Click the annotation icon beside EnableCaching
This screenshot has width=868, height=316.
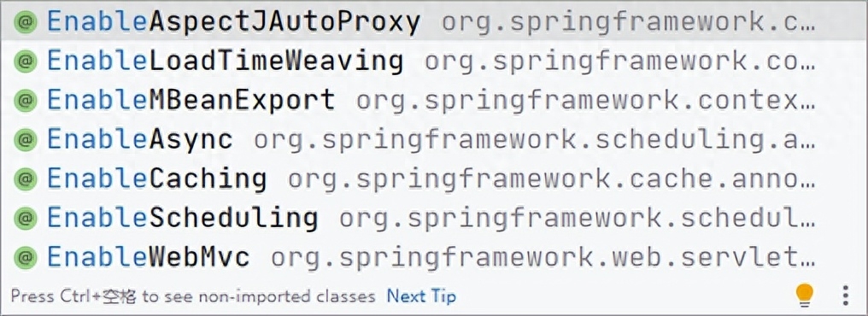[26, 179]
